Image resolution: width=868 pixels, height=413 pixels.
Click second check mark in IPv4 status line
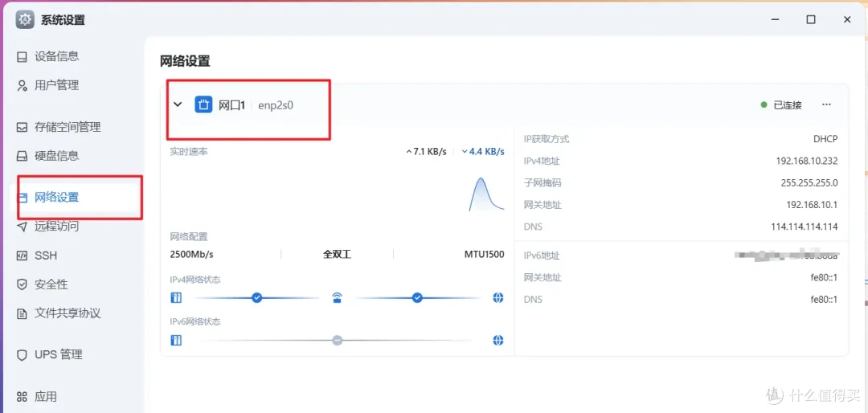(x=417, y=298)
